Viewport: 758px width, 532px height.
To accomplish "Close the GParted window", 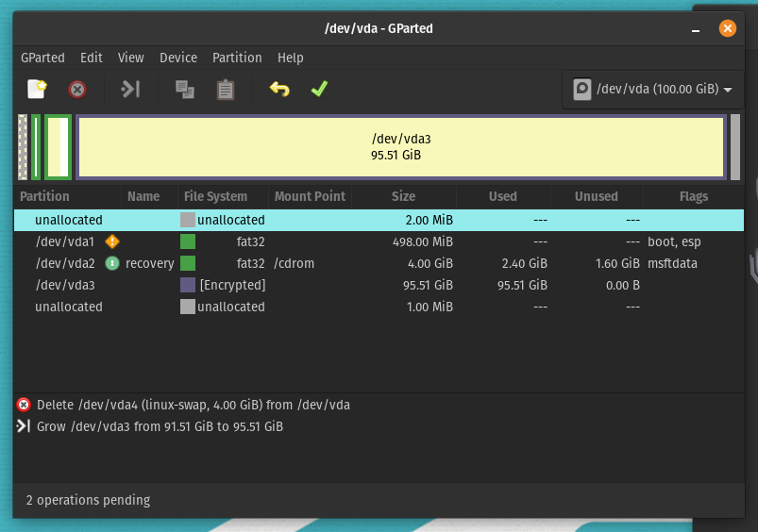I will (727, 28).
